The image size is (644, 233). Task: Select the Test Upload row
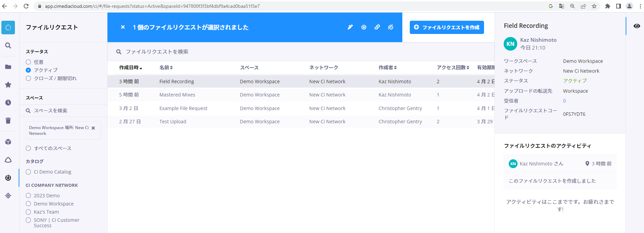pyautogui.click(x=301, y=122)
